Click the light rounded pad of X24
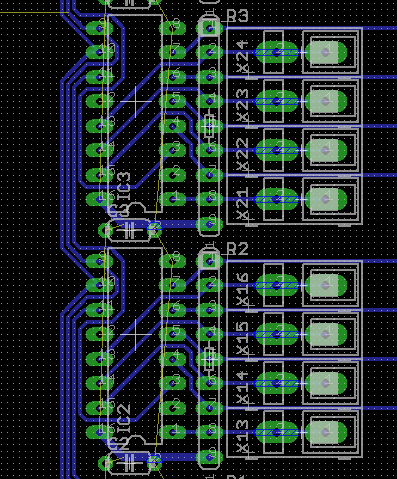The height and width of the screenshot is (479, 397). [x=326, y=52]
